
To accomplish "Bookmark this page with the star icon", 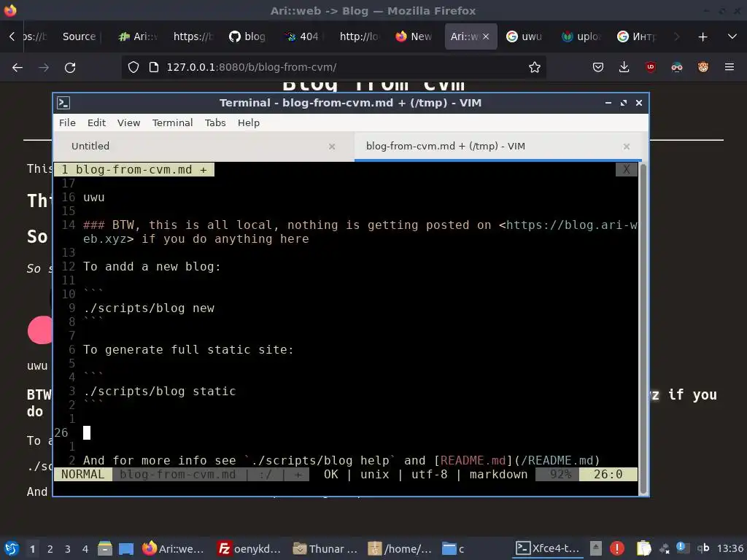I will [535, 67].
